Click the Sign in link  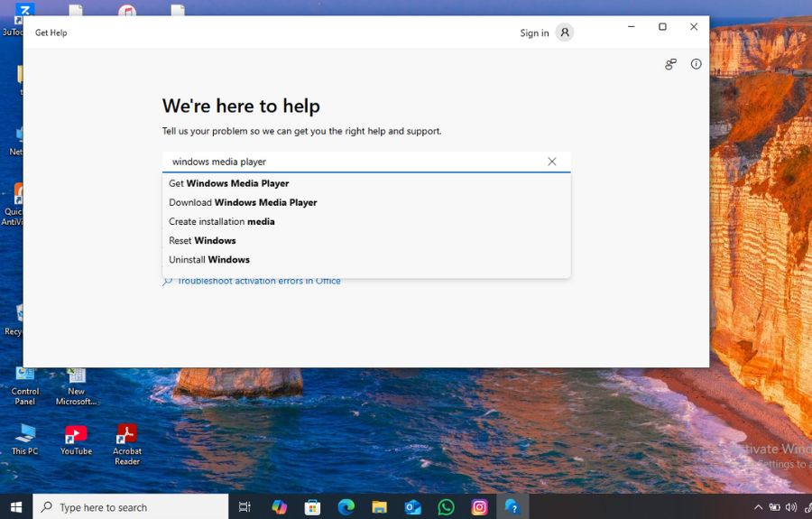point(534,33)
